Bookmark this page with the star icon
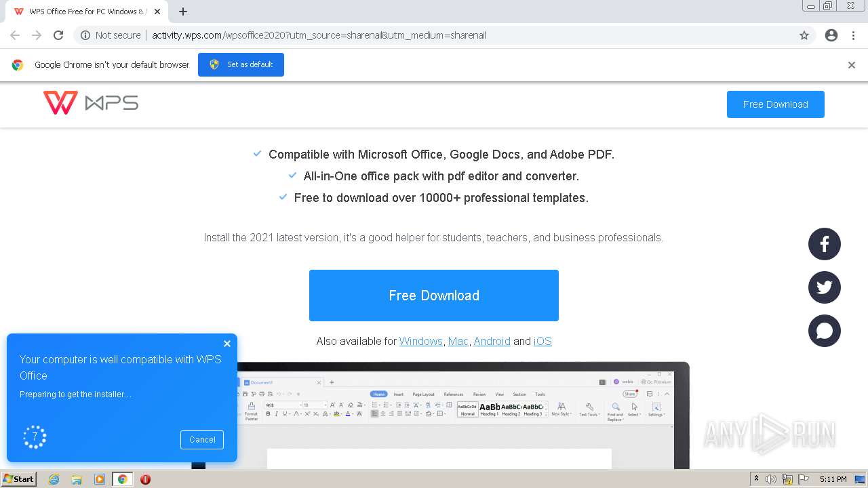Image resolution: width=868 pixels, height=488 pixels. [804, 35]
